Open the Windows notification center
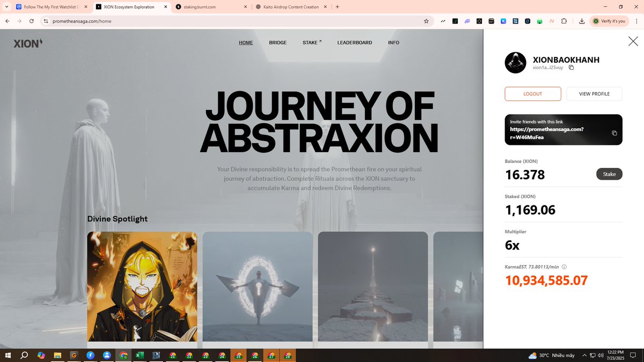The height and width of the screenshot is (362, 644). tap(633, 355)
